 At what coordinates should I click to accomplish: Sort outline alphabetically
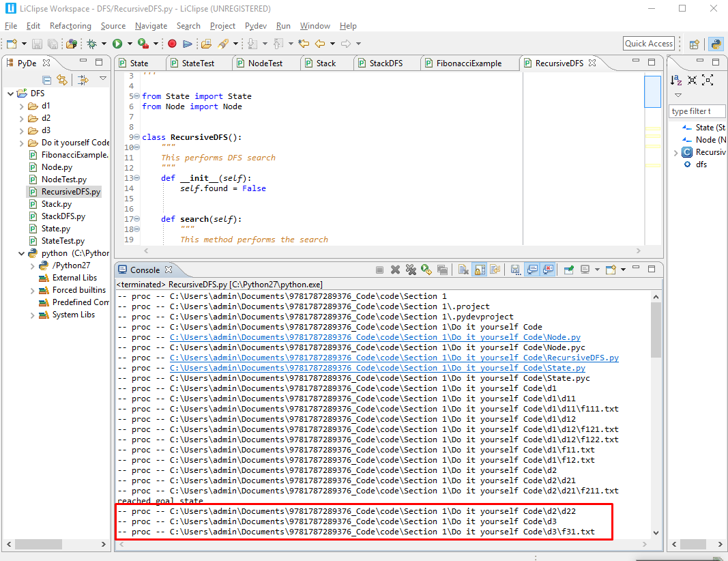click(676, 81)
